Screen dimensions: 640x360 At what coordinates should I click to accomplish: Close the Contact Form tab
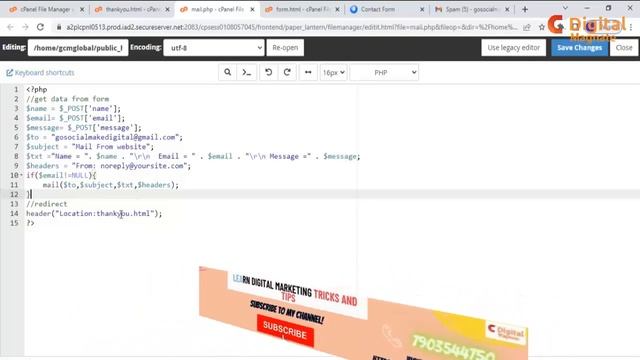coord(422,9)
